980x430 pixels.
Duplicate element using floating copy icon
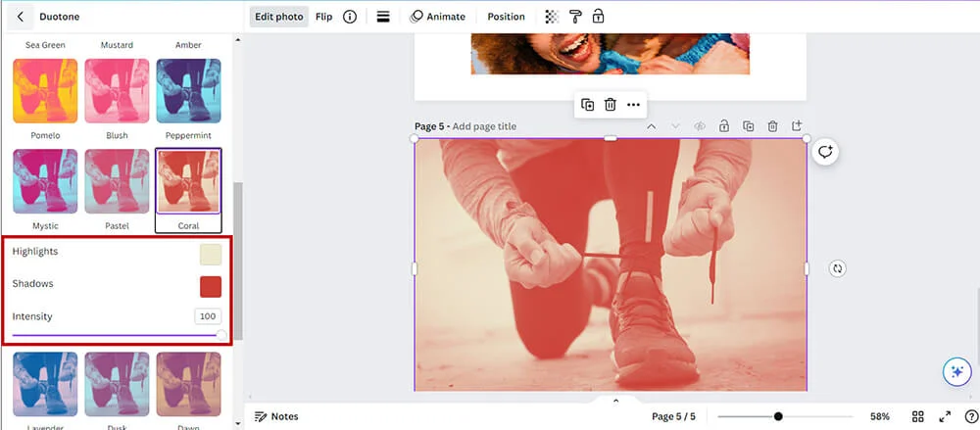click(x=587, y=105)
